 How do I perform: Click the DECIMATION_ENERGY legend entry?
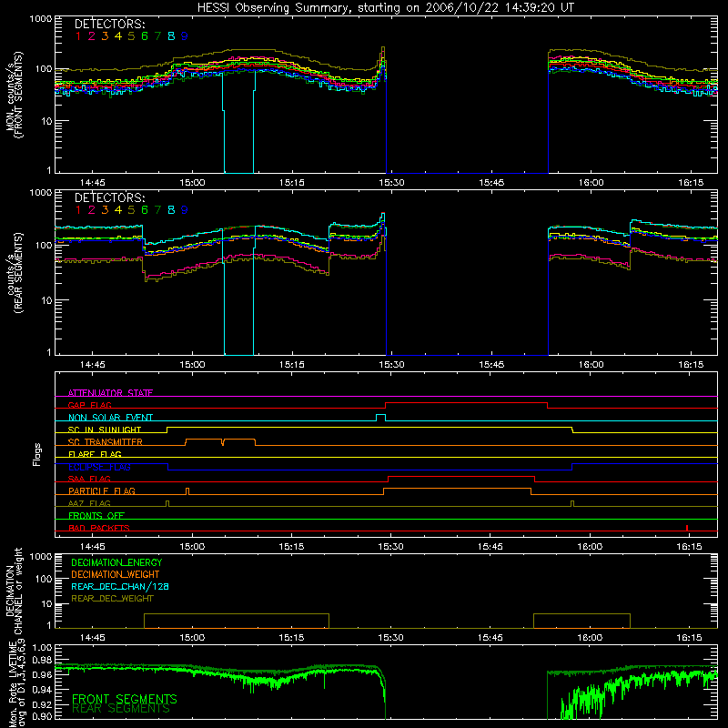click(x=116, y=562)
